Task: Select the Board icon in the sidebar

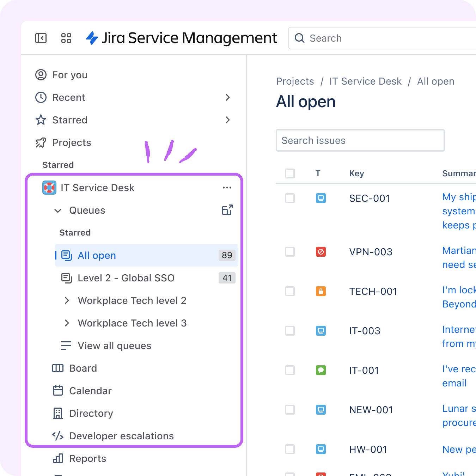Action: pyautogui.click(x=57, y=368)
